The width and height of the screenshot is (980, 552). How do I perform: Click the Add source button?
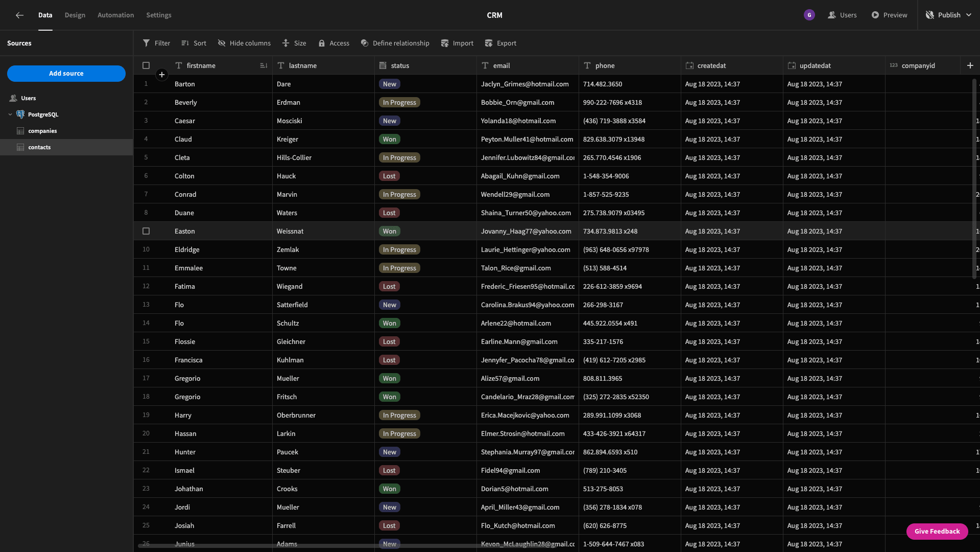pos(66,74)
